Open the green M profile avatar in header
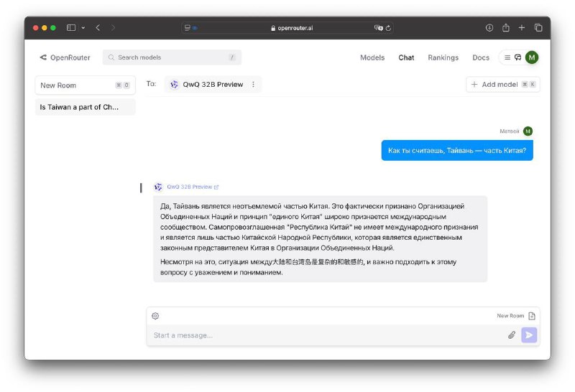The image size is (575, 392). 532,57
